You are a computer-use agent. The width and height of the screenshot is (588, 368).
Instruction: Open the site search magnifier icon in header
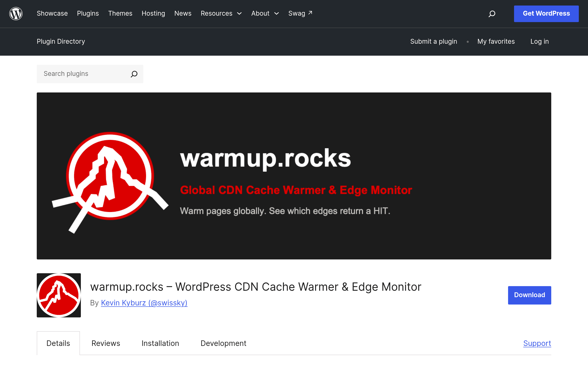492,14
